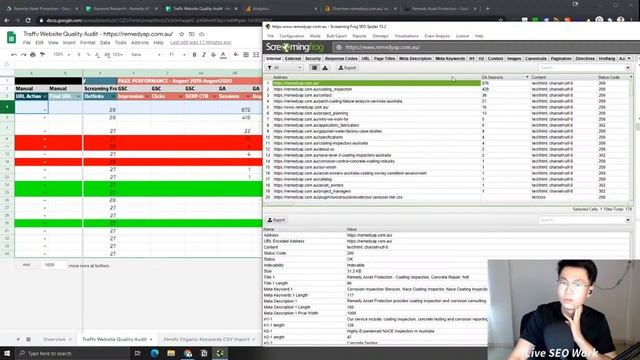Open the Last edit history link

tap(201, 42)
